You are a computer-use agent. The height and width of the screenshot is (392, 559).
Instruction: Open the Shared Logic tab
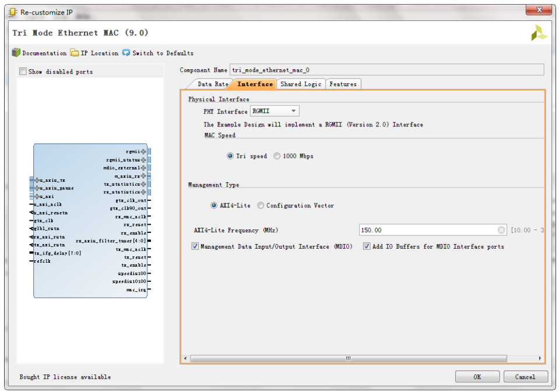pyautogui.click(x=301, y=84)
